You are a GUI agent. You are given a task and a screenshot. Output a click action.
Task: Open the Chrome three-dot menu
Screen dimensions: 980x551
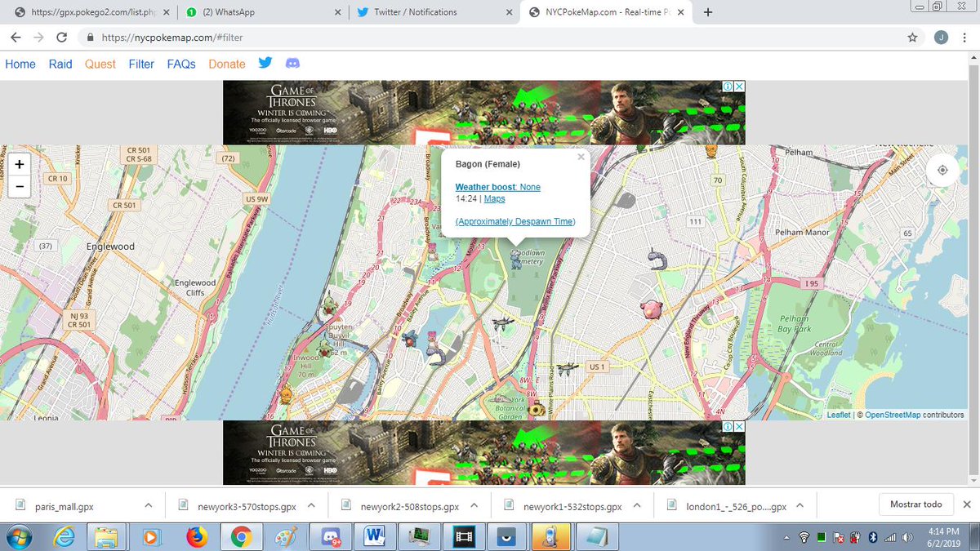(966, 38)
